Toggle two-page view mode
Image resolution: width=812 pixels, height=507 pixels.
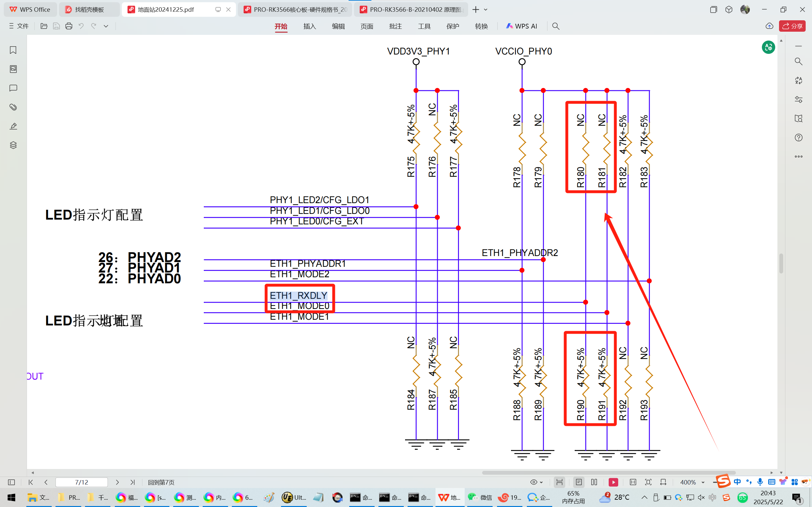[594, 482]
